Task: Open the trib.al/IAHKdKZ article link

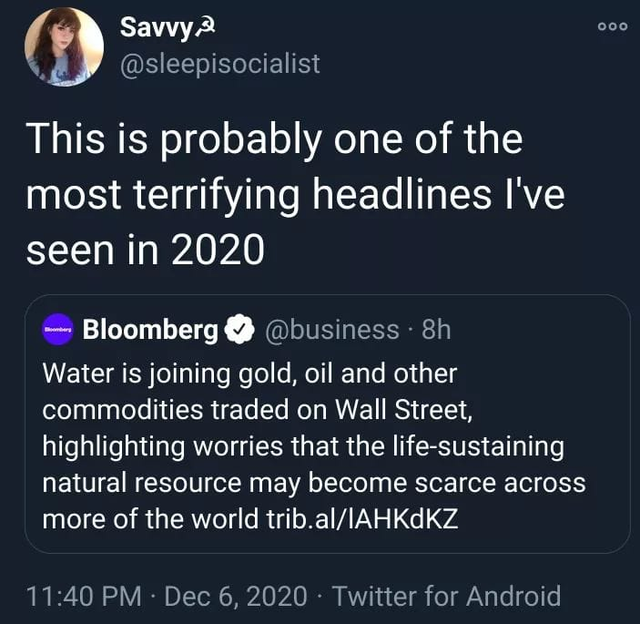Action: pos(365,520)
